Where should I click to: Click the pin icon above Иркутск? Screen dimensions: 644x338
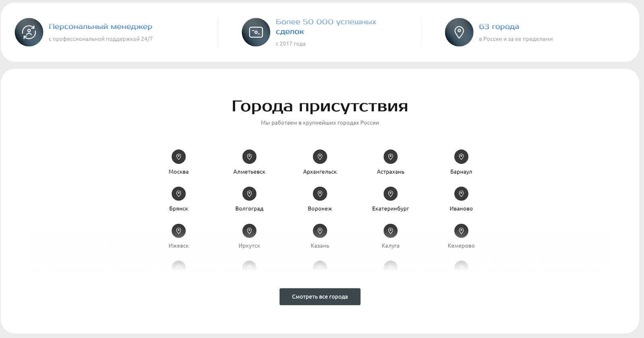click(250, 231)
